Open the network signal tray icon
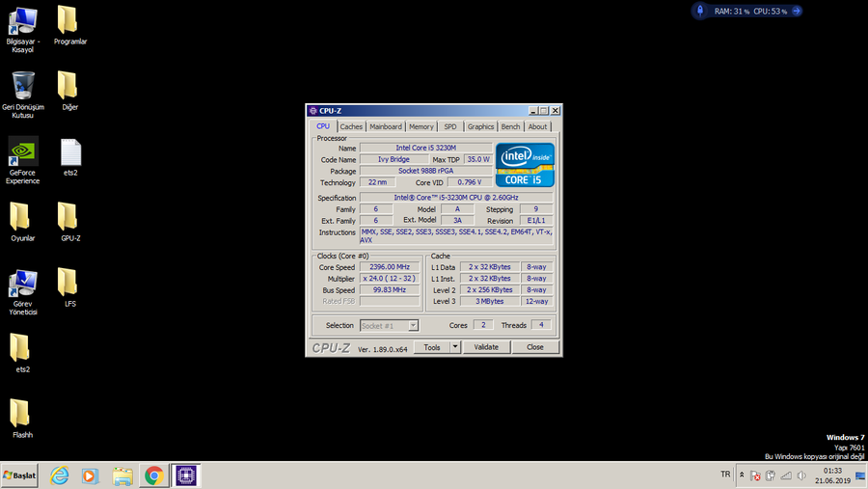The width and height of the screenshot is (868, 489). point(785,475)
